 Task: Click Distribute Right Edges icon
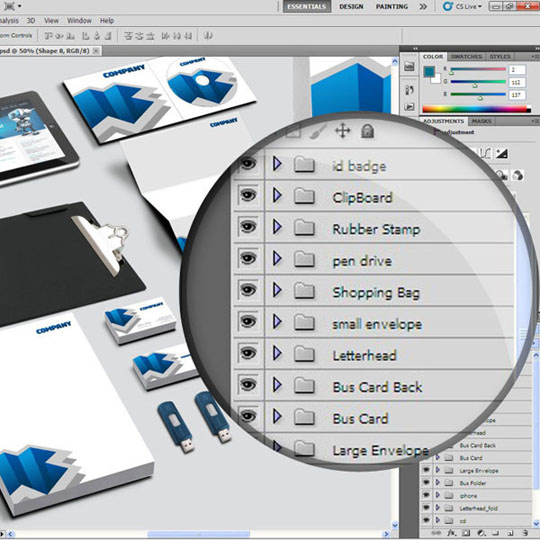coord(188,36)
